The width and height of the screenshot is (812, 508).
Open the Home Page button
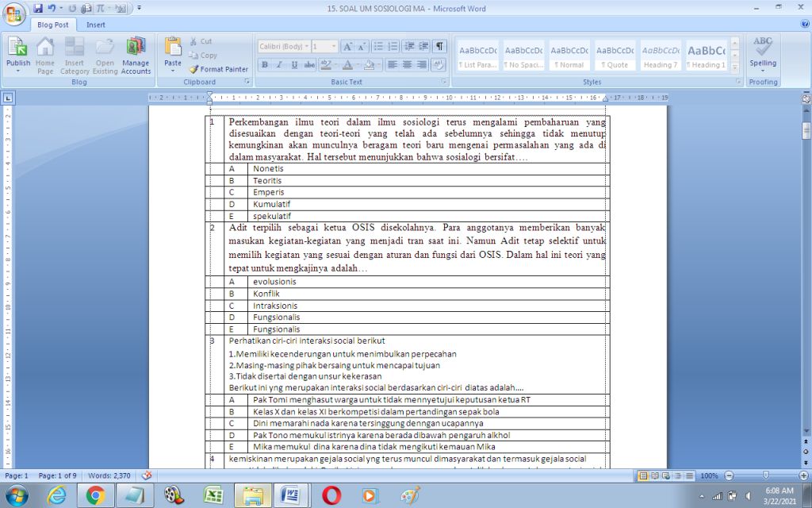45,56
